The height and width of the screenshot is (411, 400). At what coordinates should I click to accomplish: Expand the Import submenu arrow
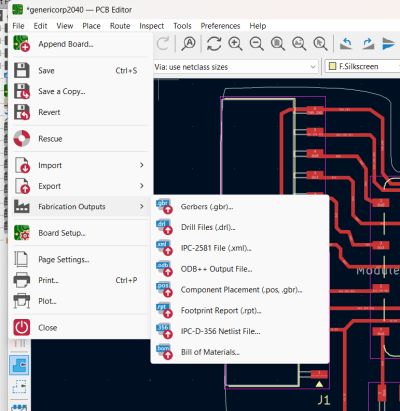[142, 165]
